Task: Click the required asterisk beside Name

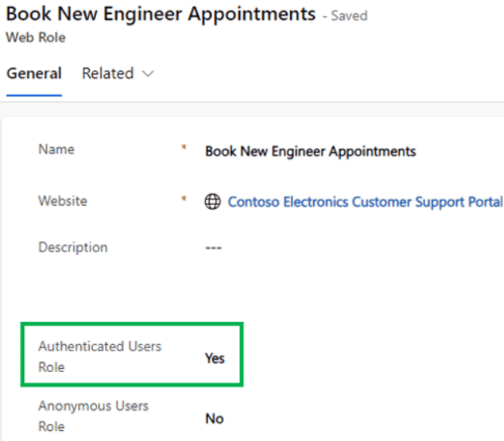Action: pos(184,147)
